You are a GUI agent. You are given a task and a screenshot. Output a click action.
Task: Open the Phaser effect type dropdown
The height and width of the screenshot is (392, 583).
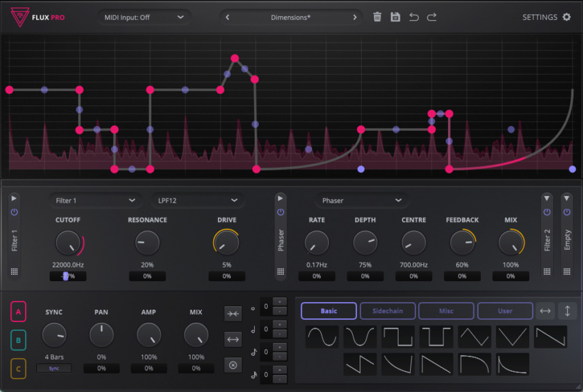click(x=362, y=201)
